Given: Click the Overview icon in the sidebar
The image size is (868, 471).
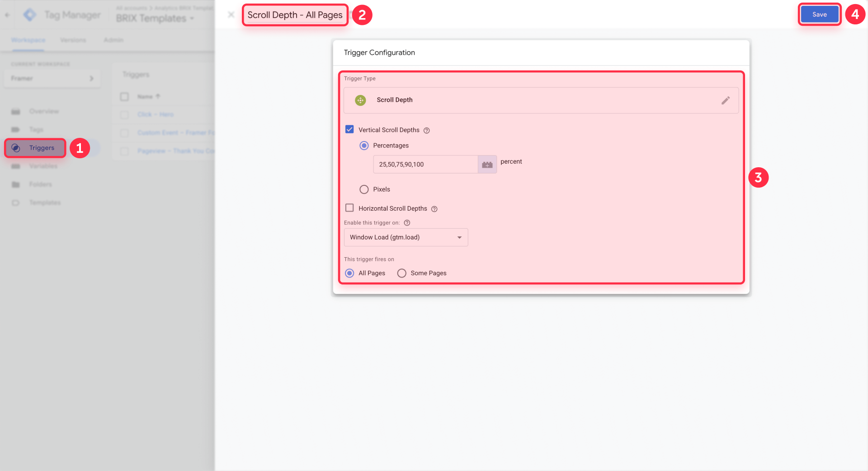Looking at the screenshot, I should coord(15,111).
